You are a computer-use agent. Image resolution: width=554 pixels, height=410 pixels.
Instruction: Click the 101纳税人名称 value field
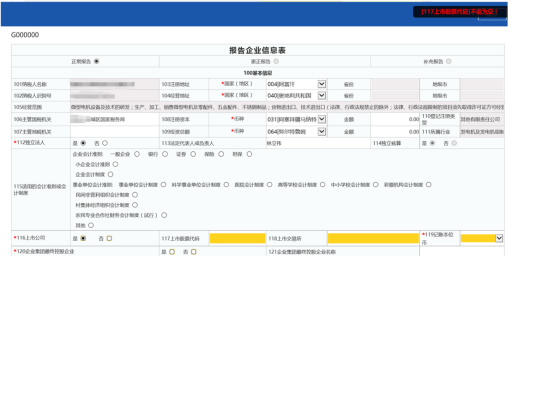click(x=115, y=84)
